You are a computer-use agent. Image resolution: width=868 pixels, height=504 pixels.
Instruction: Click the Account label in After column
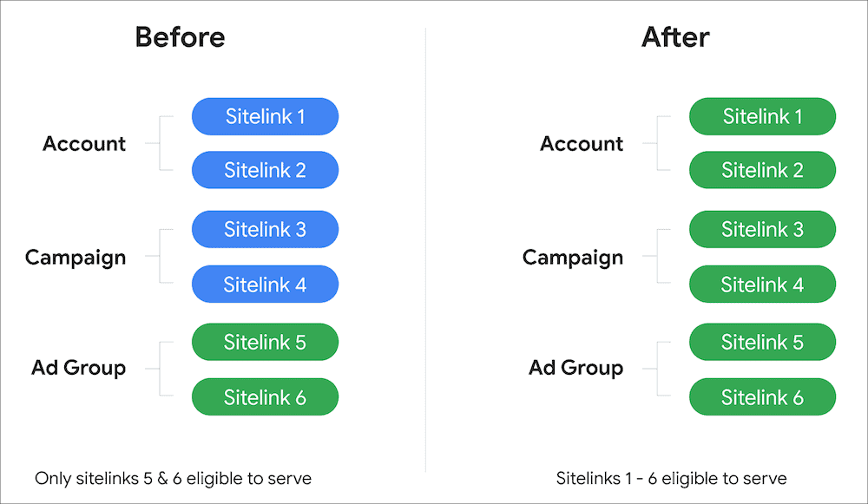coord(582,144)
